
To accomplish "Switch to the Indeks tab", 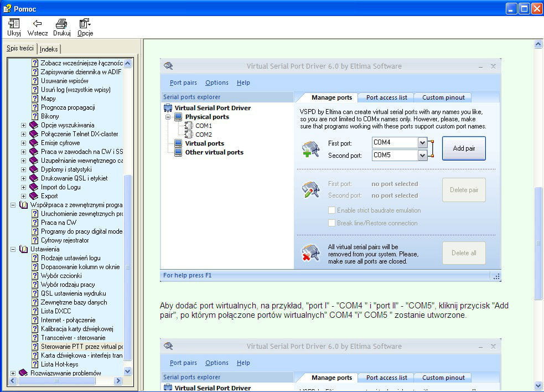I will coord(49,49).
